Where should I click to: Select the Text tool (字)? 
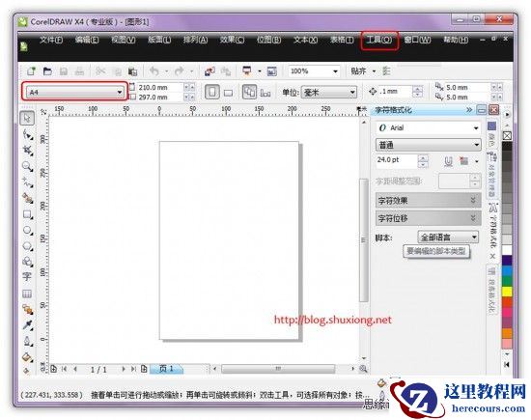(x=27, y=277)
